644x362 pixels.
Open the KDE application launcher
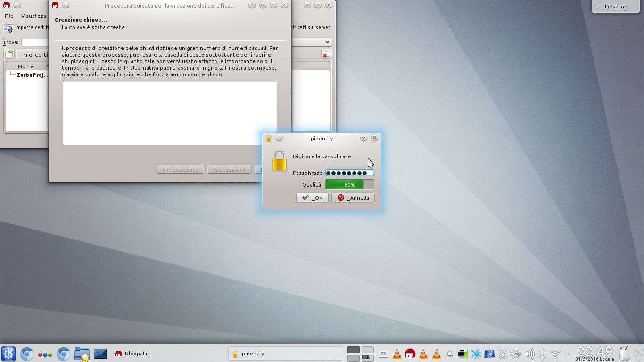(8, 354)
